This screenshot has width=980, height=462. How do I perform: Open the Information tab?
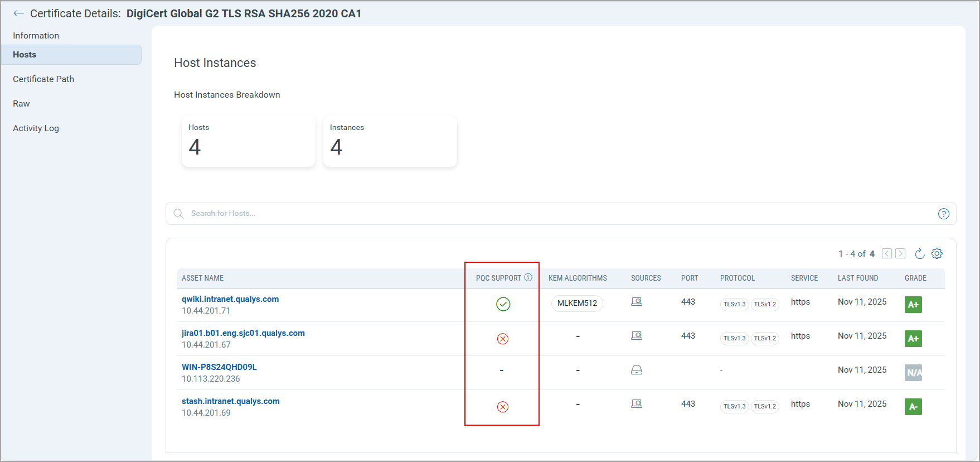coord(36,36)
